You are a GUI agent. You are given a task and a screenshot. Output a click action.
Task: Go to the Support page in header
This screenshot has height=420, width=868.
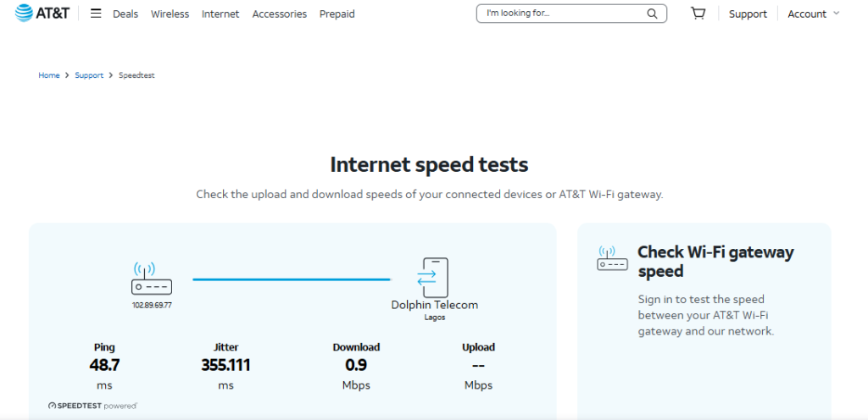(x=748, y=14)
